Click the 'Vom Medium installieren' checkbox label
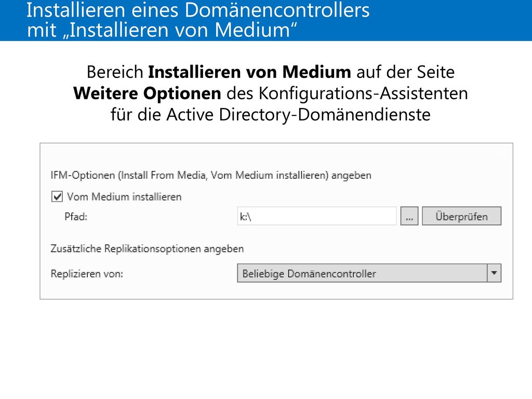Viewport: 532px width, 399px height. pos(124,197)
